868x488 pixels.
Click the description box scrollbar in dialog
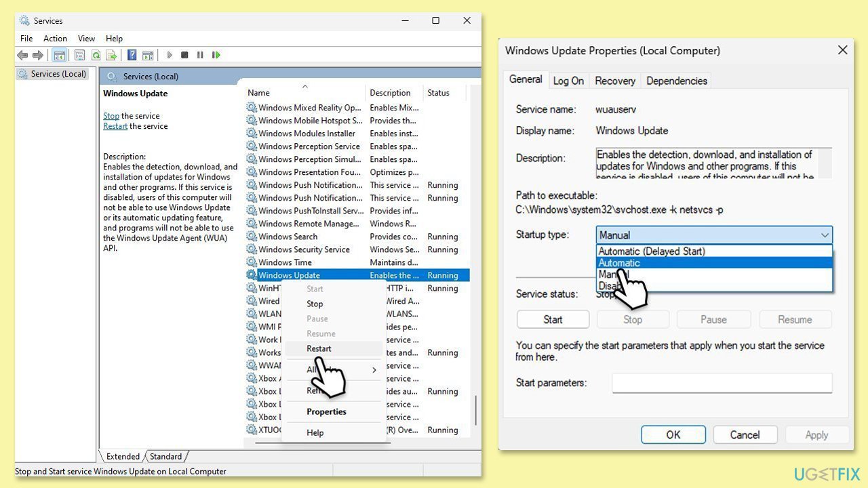coord(825,163)
